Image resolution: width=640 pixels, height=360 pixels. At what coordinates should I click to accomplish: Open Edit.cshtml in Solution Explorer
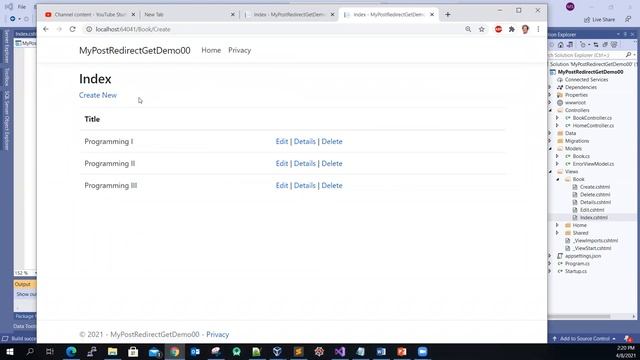coord(592,210)
